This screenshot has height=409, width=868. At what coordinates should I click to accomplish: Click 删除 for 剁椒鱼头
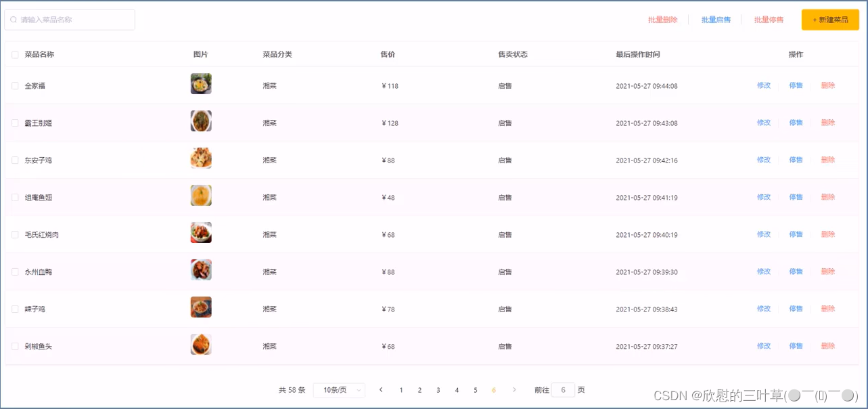[828, 346]
